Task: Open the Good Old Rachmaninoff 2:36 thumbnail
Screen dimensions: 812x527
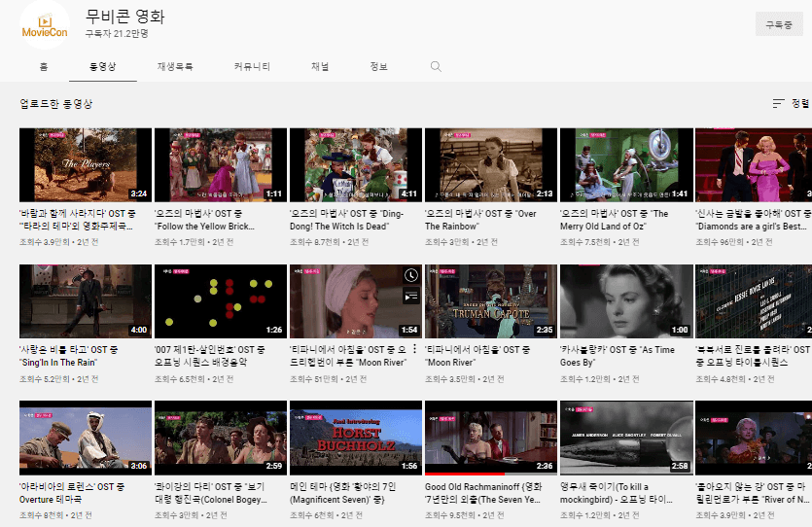Action: (x=491, y=438)
